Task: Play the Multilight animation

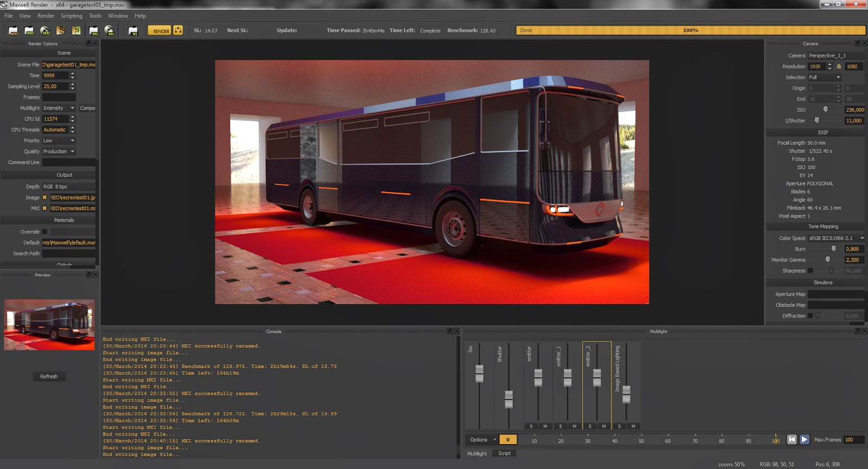Action: click(805, 440)
